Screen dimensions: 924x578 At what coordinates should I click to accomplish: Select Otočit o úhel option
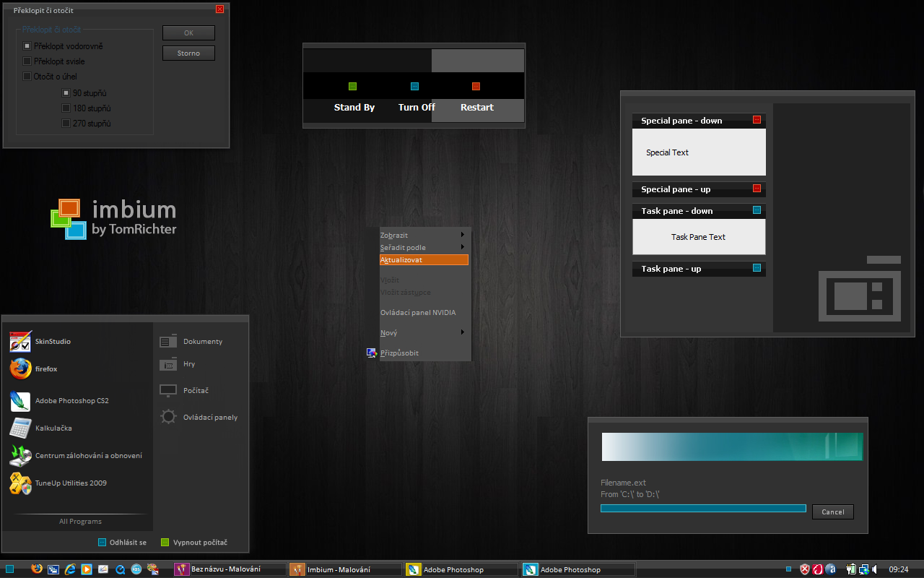point(27,77)
